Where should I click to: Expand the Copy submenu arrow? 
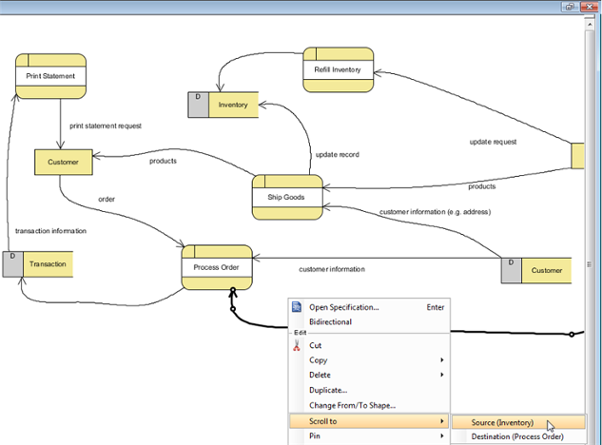click(442, 360)
